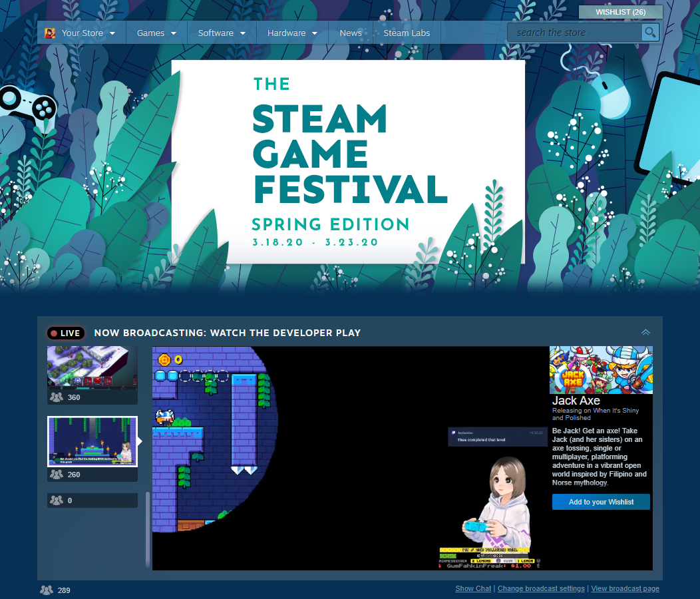The height and width of the screenshot is (599, 700).
Task: Click the broadcast list scrollbar
Action: click(147, 529)
